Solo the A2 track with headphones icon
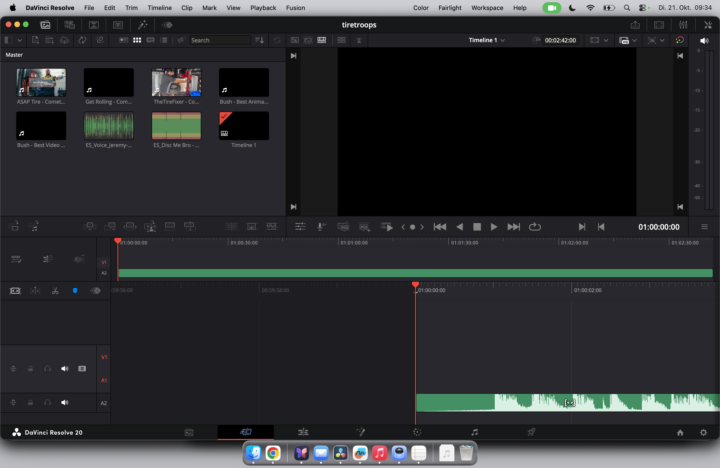This screenshot has height=468, width=720. (x=47, y=403)
